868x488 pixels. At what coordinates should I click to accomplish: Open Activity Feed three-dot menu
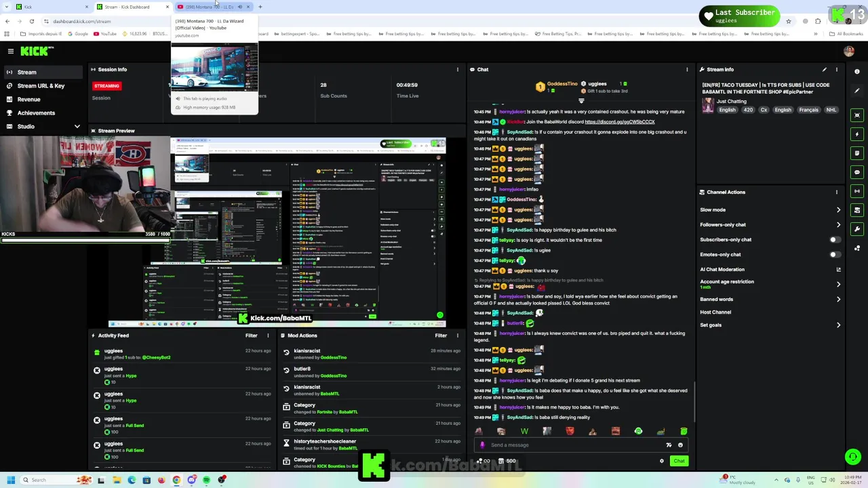point(268,335)
